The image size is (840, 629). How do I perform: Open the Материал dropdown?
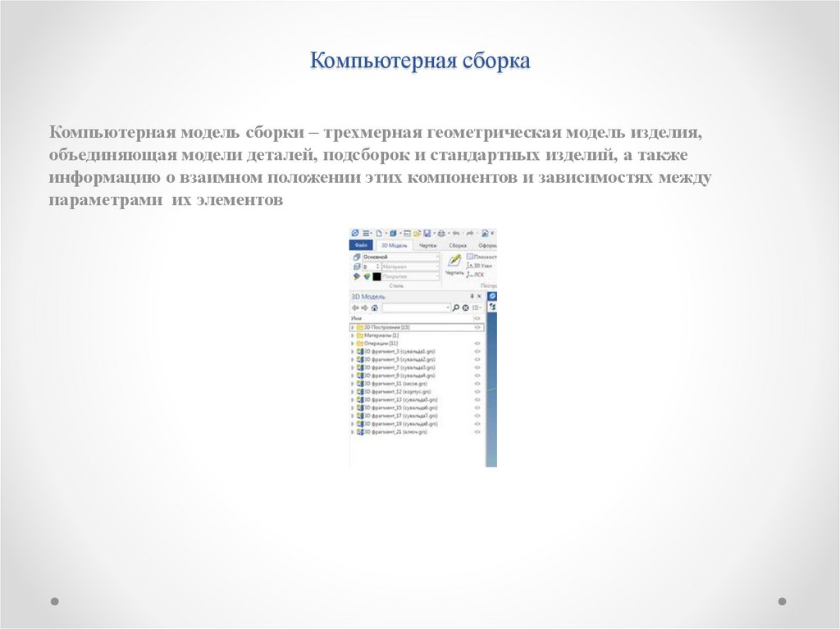410,267
